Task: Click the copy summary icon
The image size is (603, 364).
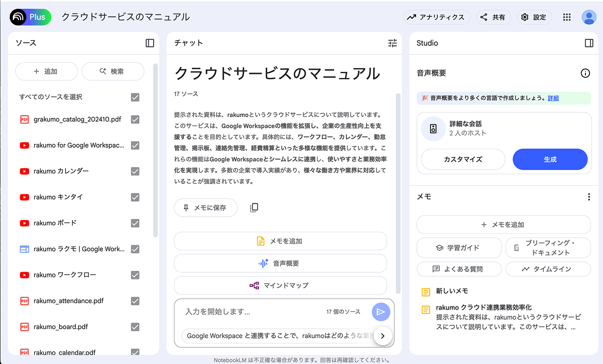Action: click(x=254, y=208)
